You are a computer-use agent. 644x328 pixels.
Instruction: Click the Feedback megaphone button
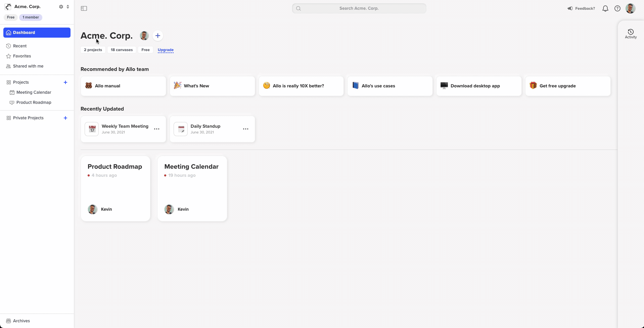(x=581, y=8)
